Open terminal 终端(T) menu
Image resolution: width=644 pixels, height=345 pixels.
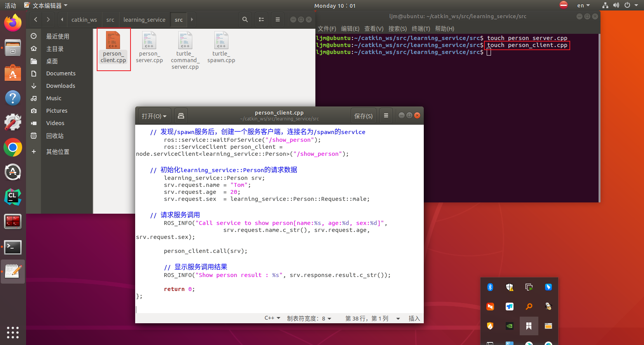421,29
